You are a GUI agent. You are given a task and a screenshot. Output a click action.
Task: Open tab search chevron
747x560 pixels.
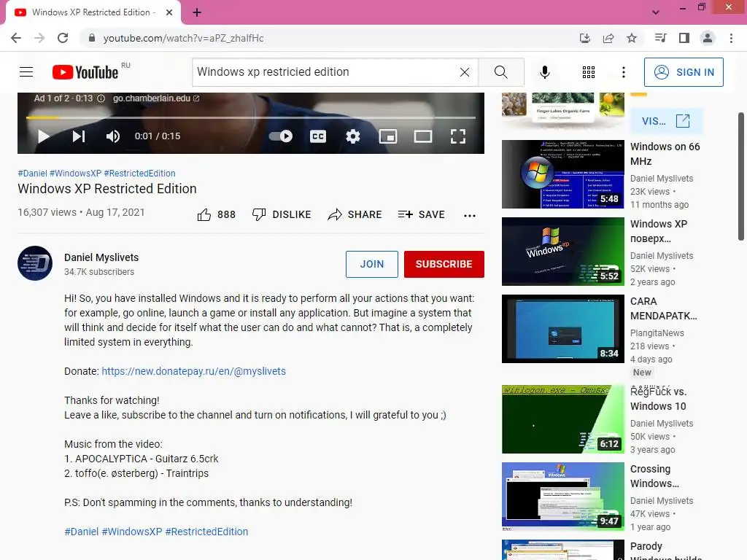pos(656,12)
